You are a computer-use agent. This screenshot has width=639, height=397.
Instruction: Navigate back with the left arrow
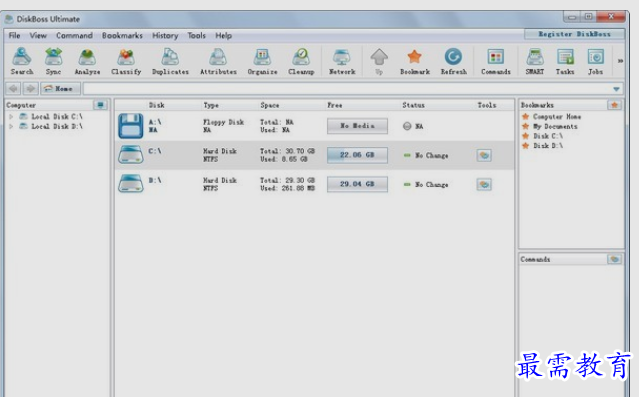pos(13,88)
